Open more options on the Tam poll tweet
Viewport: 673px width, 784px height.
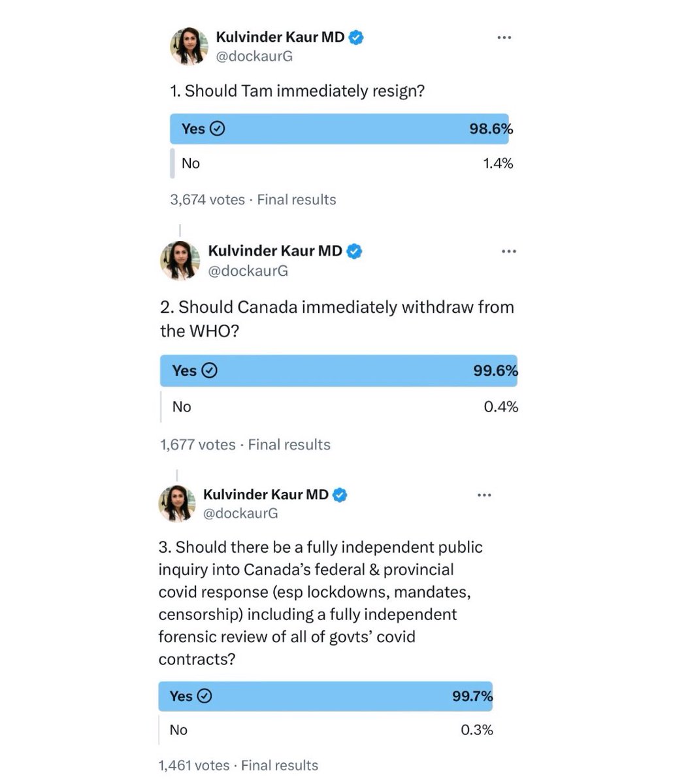pos(504,38)
